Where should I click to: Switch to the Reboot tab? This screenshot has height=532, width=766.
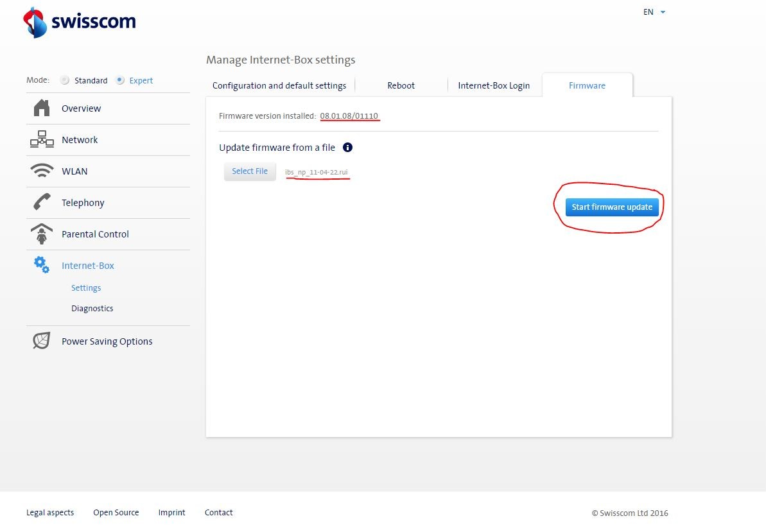coord(401,85)
